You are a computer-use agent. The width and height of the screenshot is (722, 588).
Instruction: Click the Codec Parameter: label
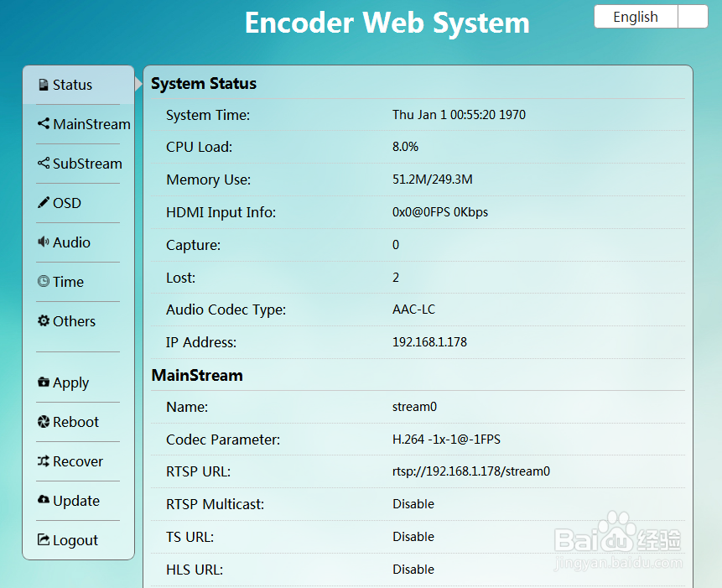[223, 440]
